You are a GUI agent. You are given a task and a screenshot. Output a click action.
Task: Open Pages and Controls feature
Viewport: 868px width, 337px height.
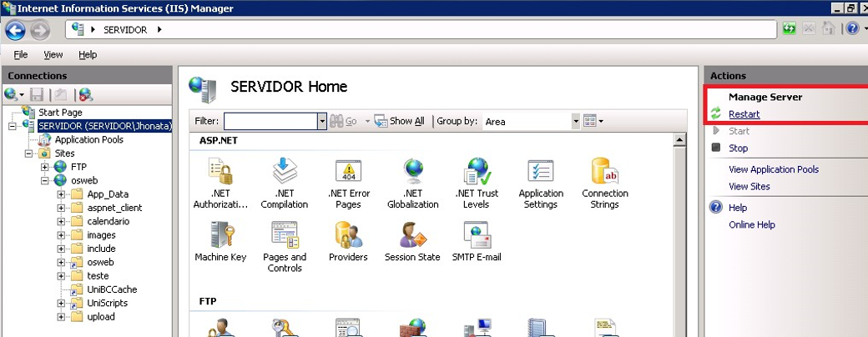tap(285, 234)
